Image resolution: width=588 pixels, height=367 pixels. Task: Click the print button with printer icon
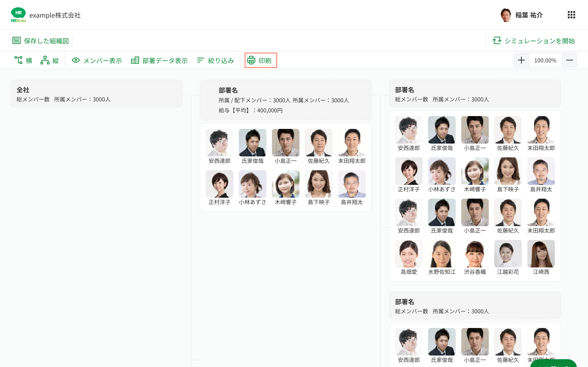pyautogui.click(x=260, y=60)
